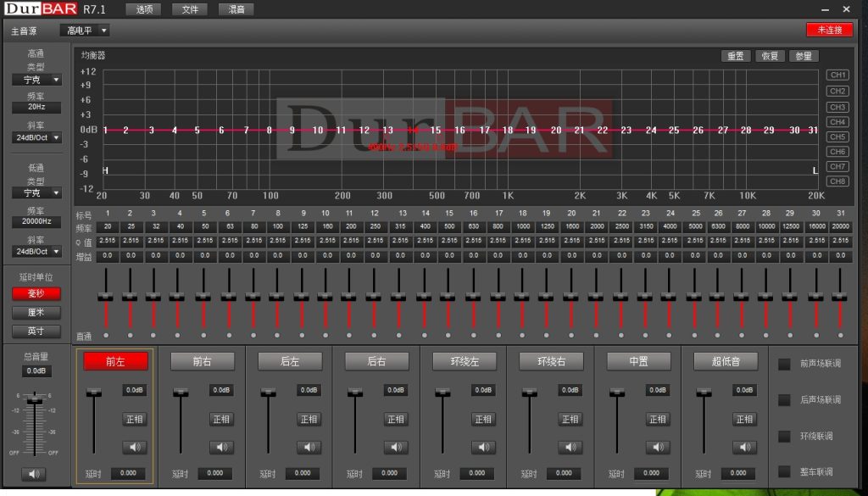
Task: Select the 中置 channel tab
Action: (x=639, y=361)
